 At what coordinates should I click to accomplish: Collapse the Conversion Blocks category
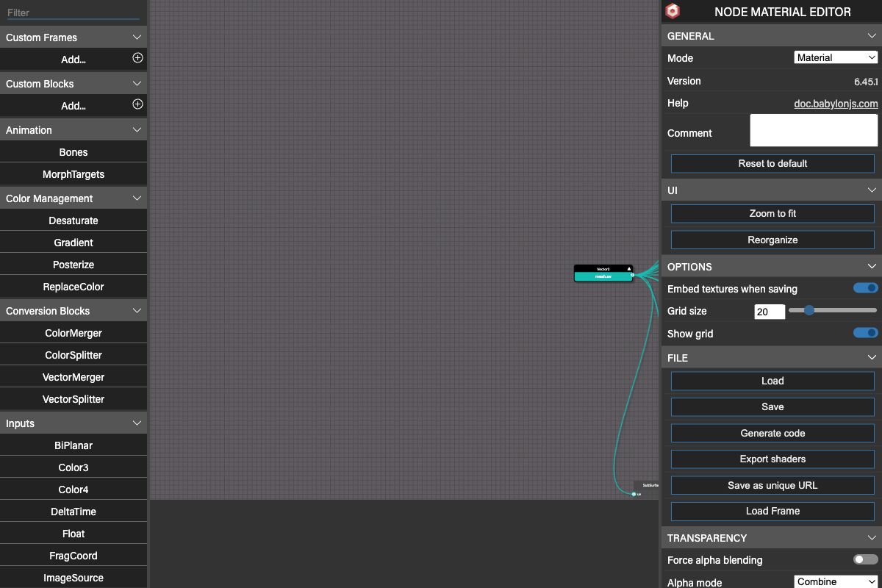tap(137, 310)
